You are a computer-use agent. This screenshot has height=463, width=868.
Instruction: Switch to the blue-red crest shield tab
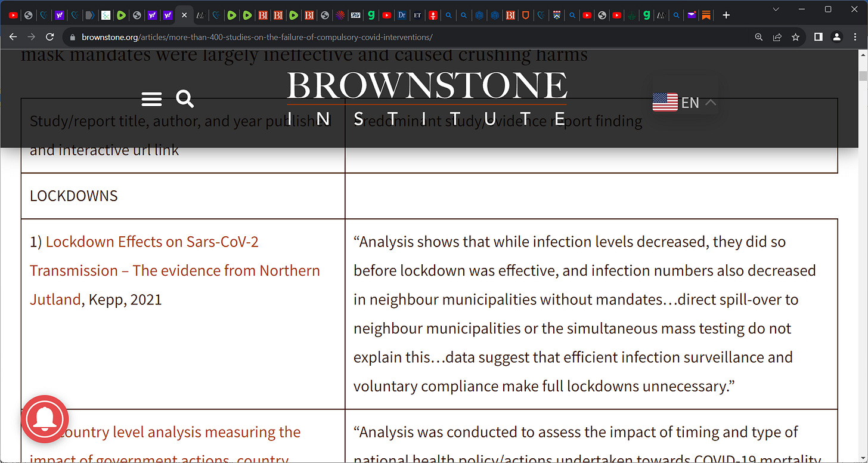[x=557, y=15]
